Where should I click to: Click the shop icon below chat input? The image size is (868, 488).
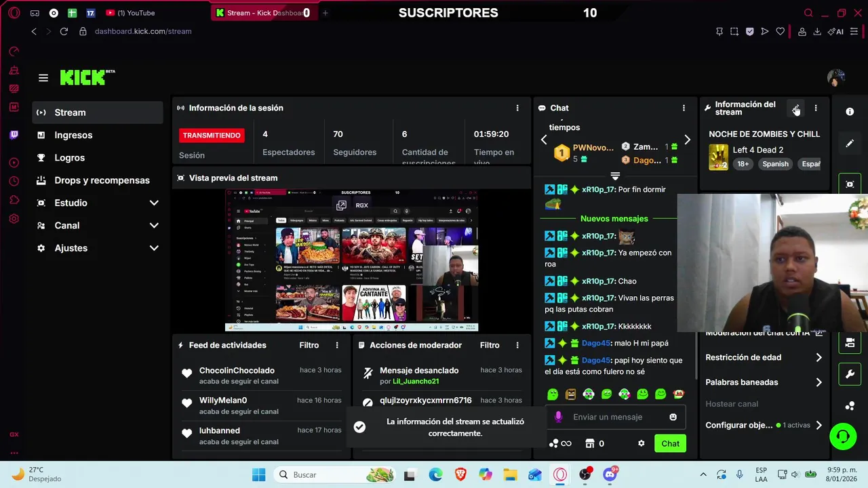590,443
